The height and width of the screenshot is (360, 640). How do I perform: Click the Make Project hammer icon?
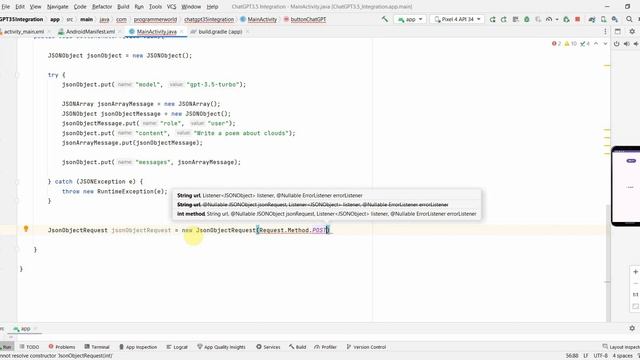point(384,19)
